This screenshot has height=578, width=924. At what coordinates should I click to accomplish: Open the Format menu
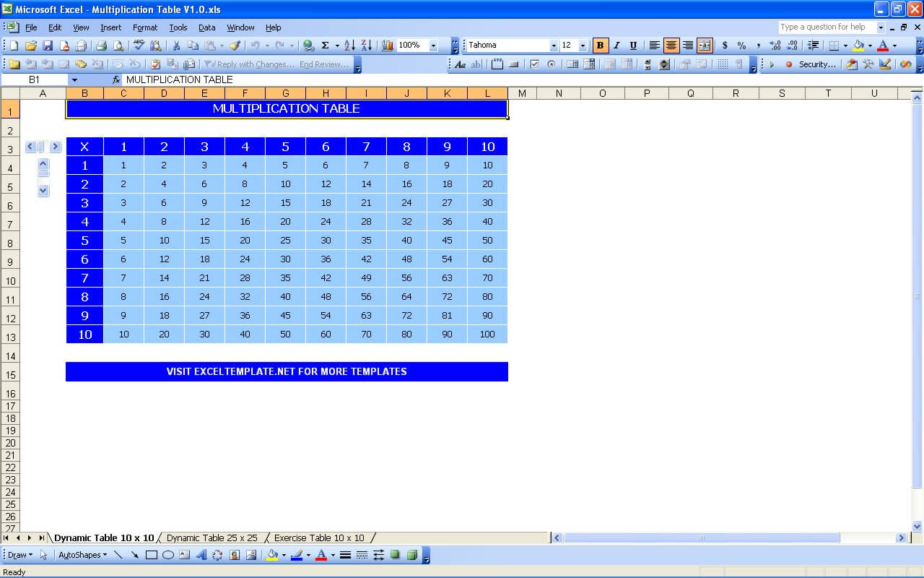145,27
